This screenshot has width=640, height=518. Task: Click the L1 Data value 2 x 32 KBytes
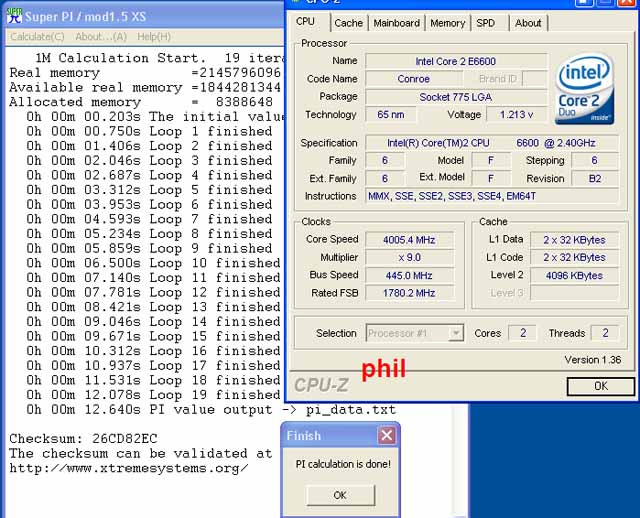click(x=574, y=240)
